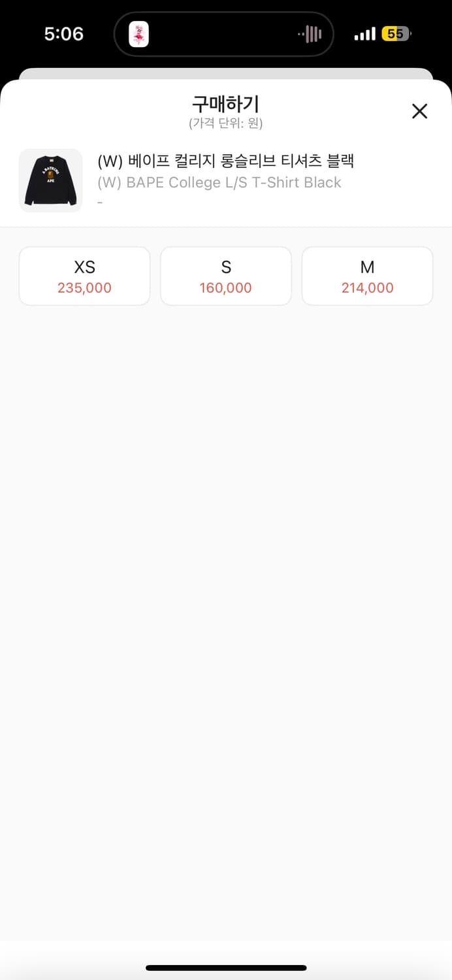Tap the 구매하기 sheet title
Viewport: 452px width, 980px height.
[x=225, y=104]
